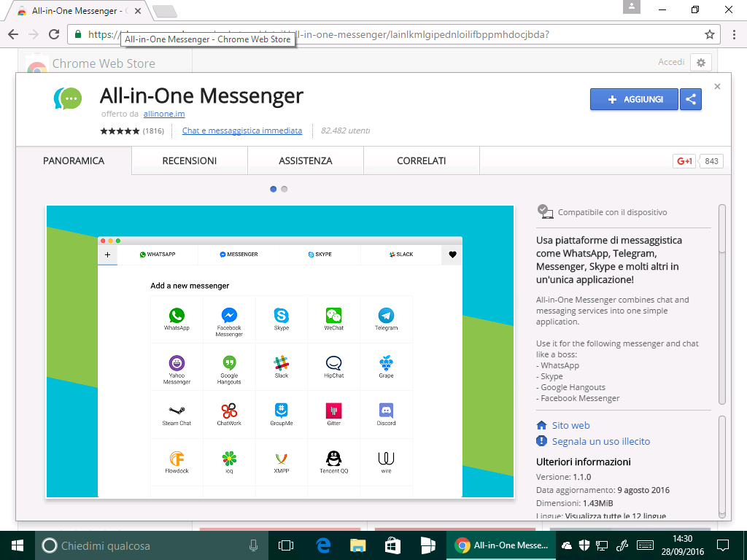Launch Microsoft Edge from the taskbar
This screenshot has height=560, width=747.
pyautogui.click(x=323, y=545)
